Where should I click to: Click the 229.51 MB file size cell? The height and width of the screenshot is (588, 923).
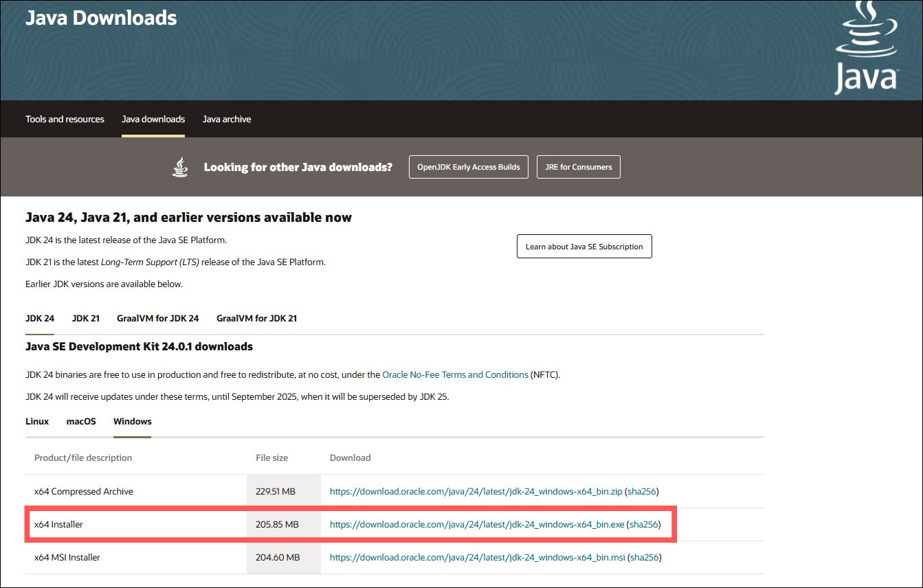click(x=284, y=492)
